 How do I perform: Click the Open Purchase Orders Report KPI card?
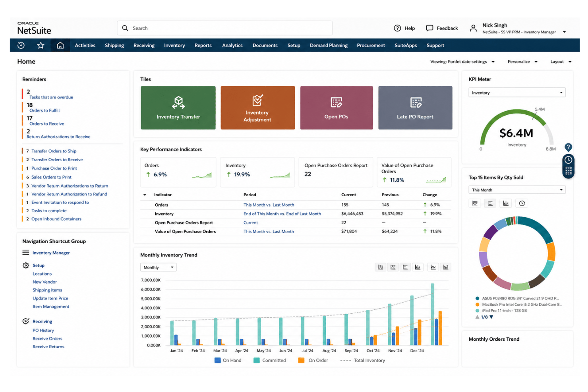336,172
